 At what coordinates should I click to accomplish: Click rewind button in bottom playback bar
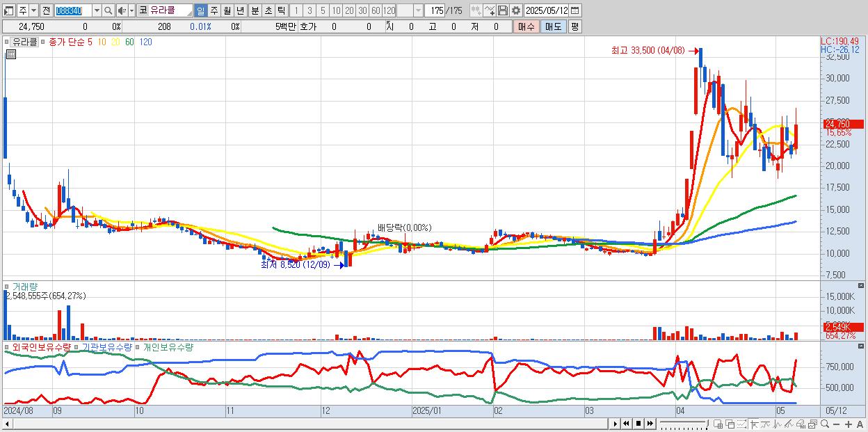(626, 424)
